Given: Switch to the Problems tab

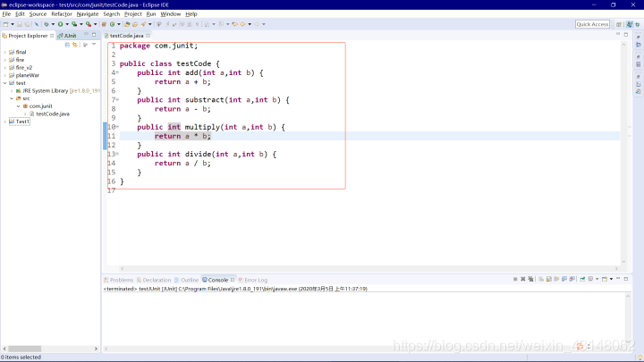Looking at the screenshot, I should coord(118,280).
